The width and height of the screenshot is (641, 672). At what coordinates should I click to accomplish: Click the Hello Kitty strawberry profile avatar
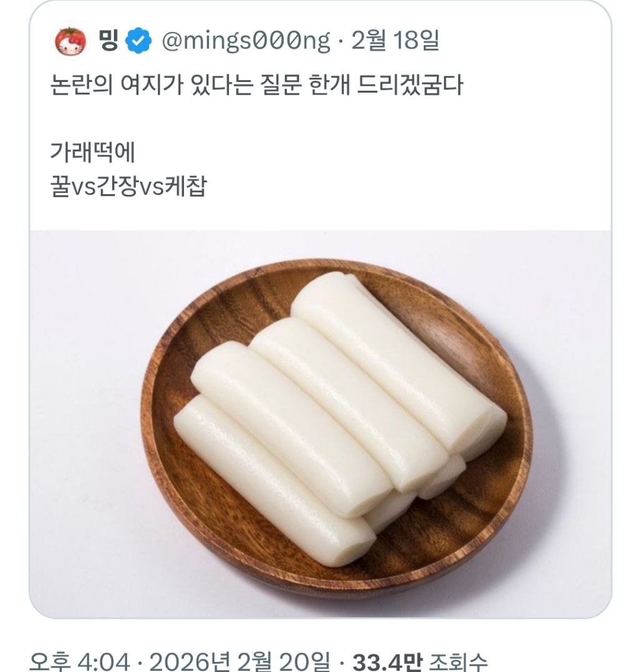click(x=70, y=42)
